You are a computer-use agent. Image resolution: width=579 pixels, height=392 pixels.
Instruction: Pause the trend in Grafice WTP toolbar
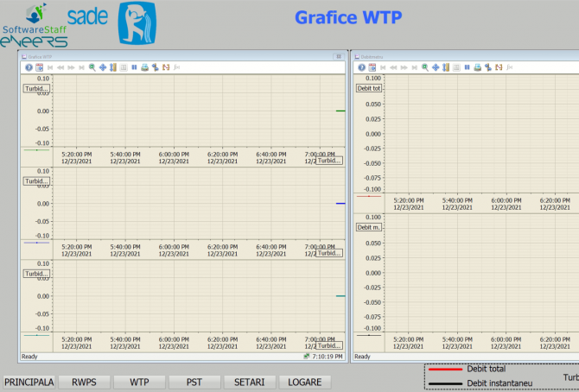click(134, 67)
